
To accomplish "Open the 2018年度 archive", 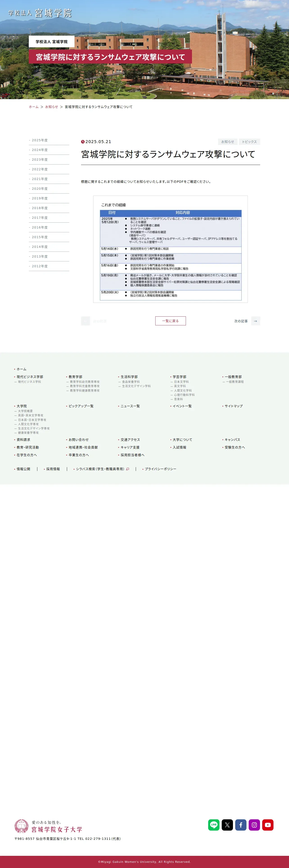I will pos(49,208).
